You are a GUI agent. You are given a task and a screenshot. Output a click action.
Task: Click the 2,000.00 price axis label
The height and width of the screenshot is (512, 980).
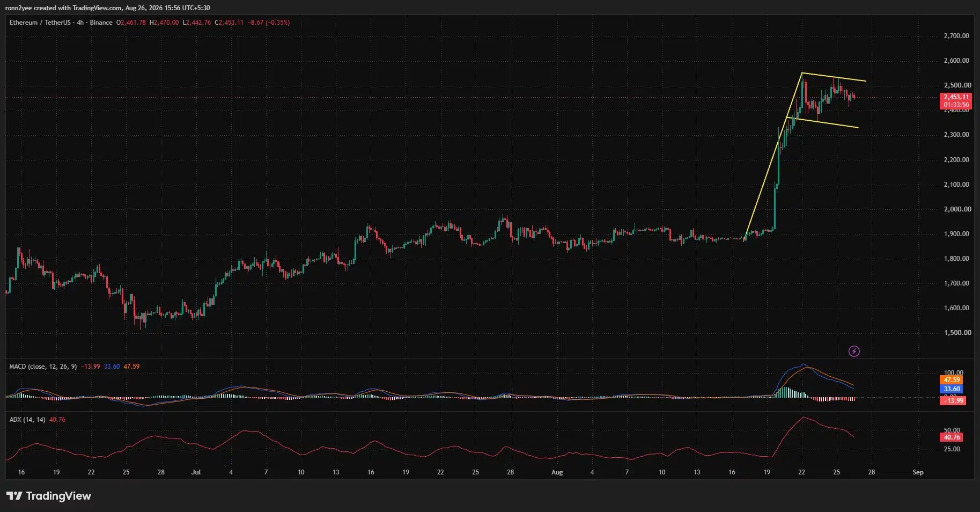956,209
